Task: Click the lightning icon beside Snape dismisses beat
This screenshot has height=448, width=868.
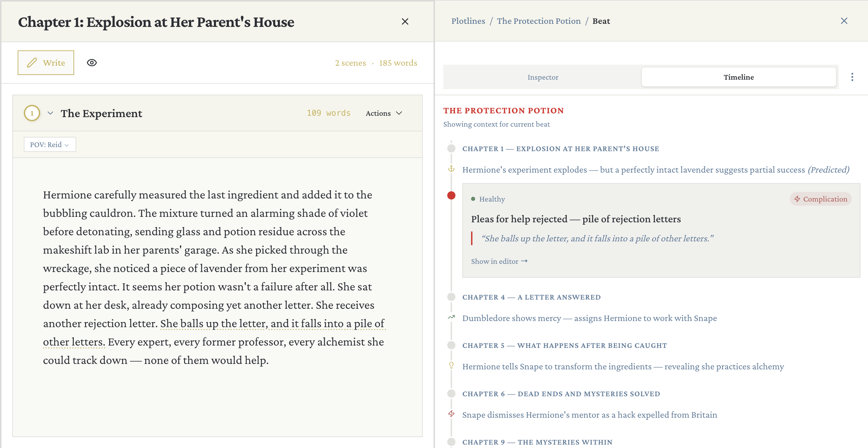Action: pos(451,415)
